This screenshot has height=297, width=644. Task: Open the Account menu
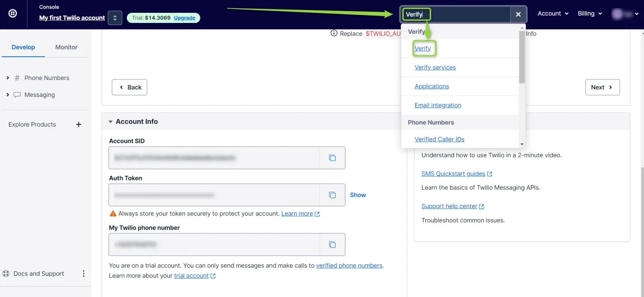tap(553, 14)
